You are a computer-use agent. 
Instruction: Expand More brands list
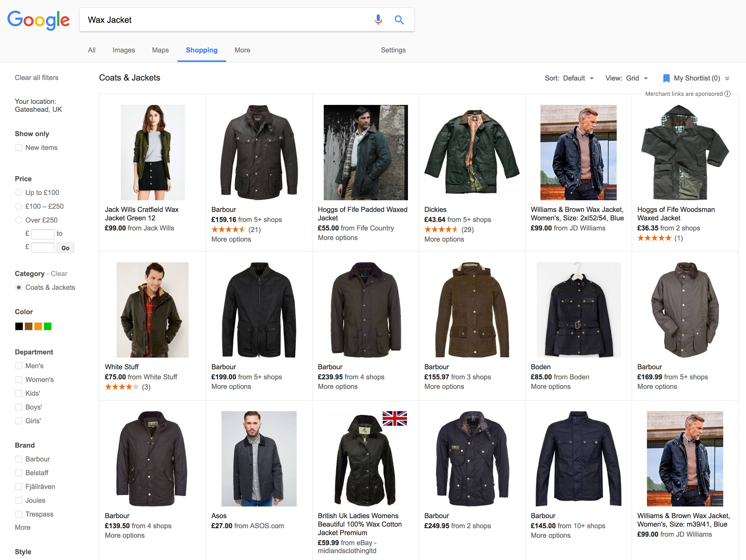click(23, 528)
